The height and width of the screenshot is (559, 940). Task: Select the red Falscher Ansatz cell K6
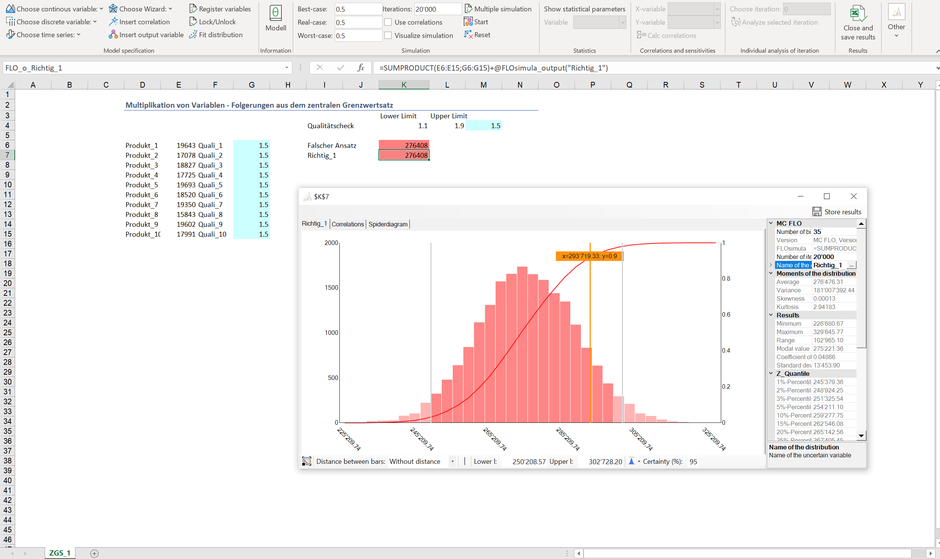(x=403, y=145)
